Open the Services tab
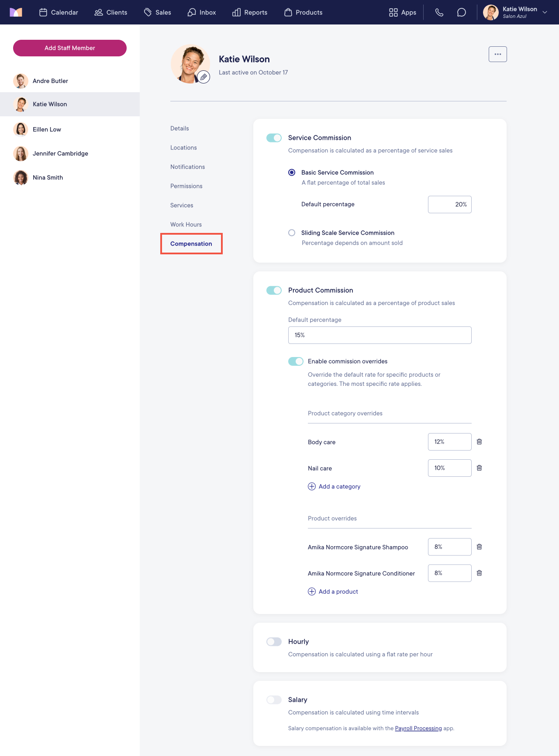This screenshot has height=756, width=559. point(182,205)
